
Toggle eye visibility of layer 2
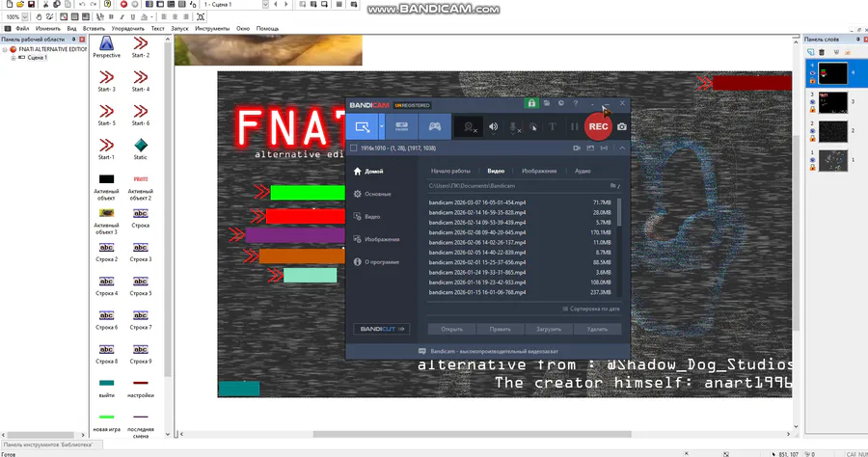point(812,131)
